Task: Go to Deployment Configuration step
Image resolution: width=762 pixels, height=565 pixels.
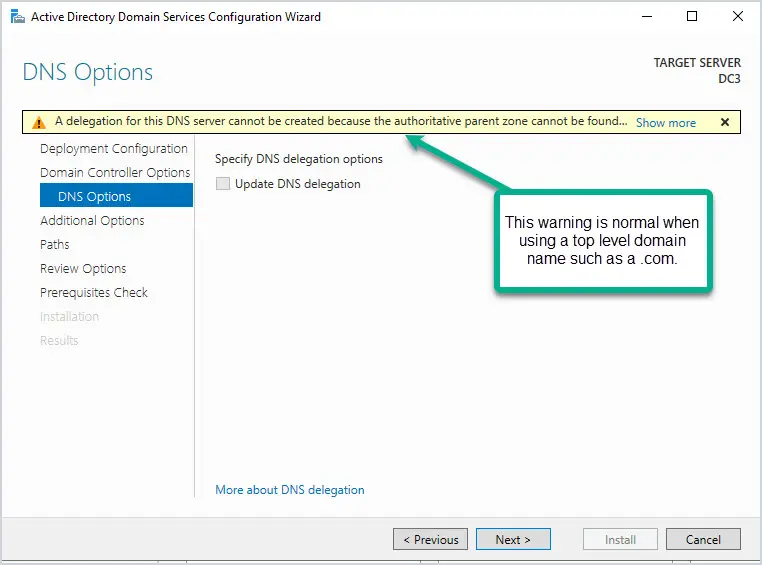Action: pyautogui.click(x=114, y=149)
